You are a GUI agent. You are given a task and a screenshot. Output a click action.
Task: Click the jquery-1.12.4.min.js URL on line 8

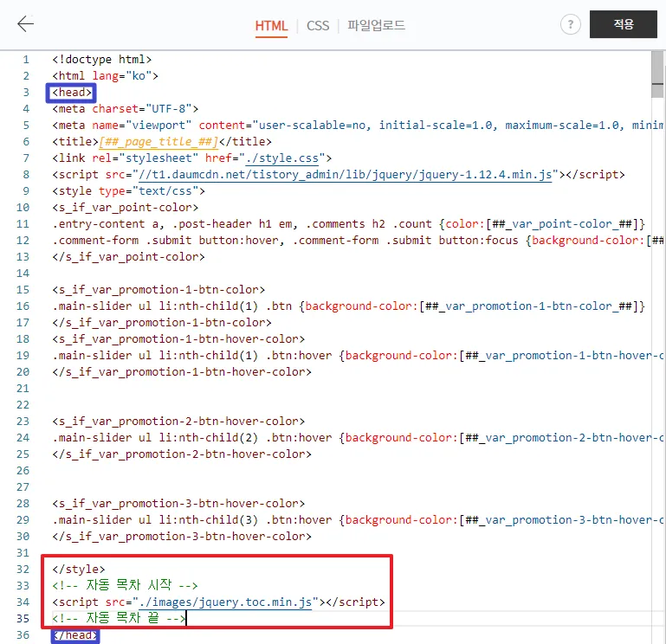coord(346,175)
